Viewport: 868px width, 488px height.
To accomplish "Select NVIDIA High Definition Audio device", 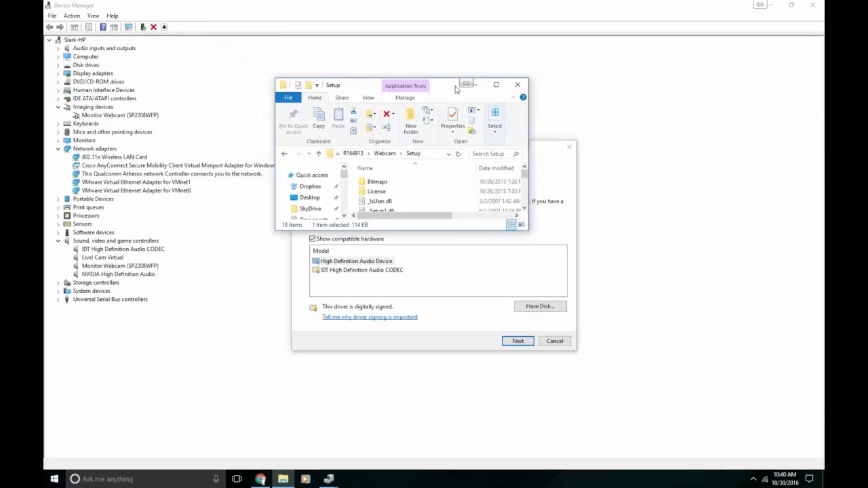I will 118,274.
